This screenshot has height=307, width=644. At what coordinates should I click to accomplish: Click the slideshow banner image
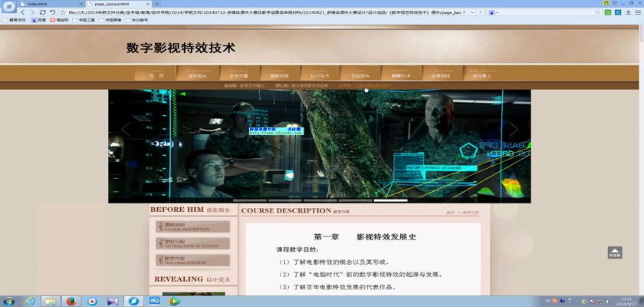point(320,146)
